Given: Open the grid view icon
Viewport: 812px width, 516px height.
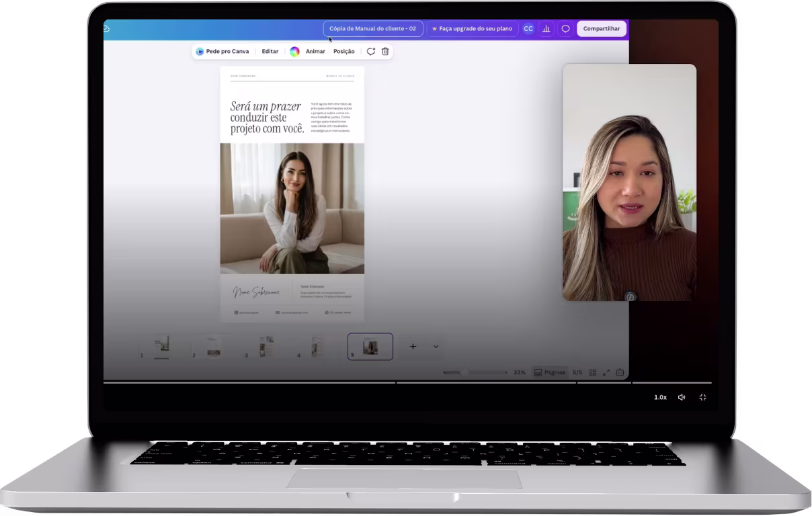Looking at the screenshot, I should click(x=593, y=372).
